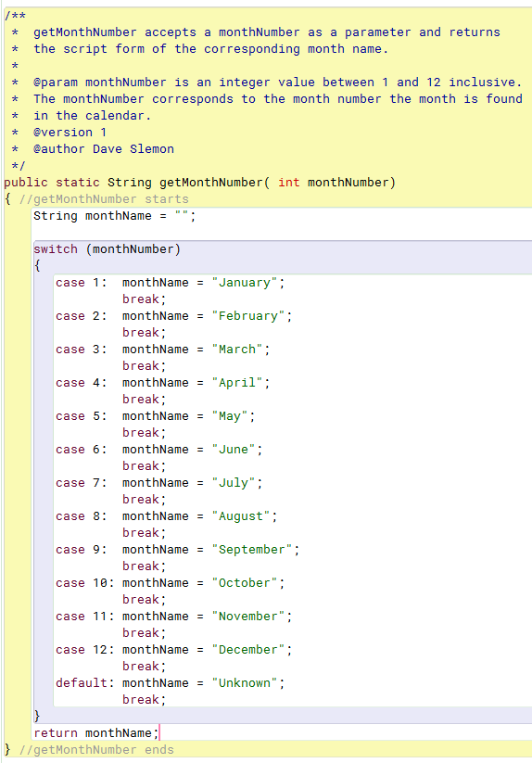Click the //getMonthNumber ends comment

click(x=96, y=750)
